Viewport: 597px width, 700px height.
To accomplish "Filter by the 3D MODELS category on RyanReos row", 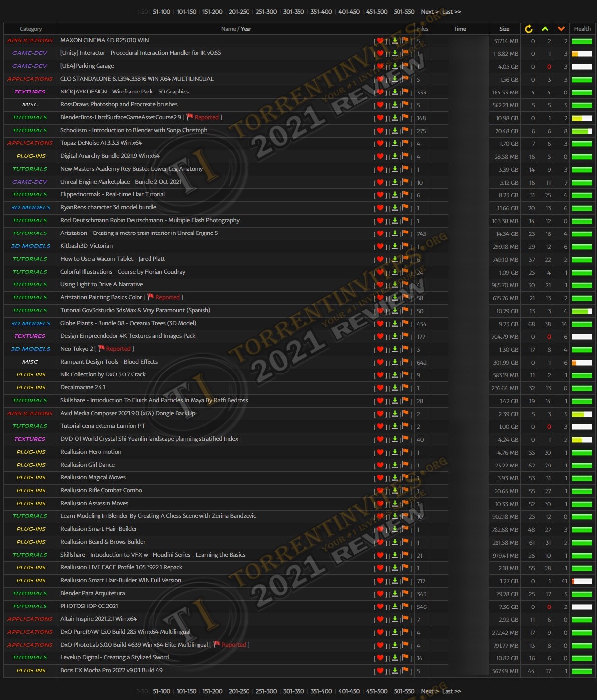I will pos(31,208).
